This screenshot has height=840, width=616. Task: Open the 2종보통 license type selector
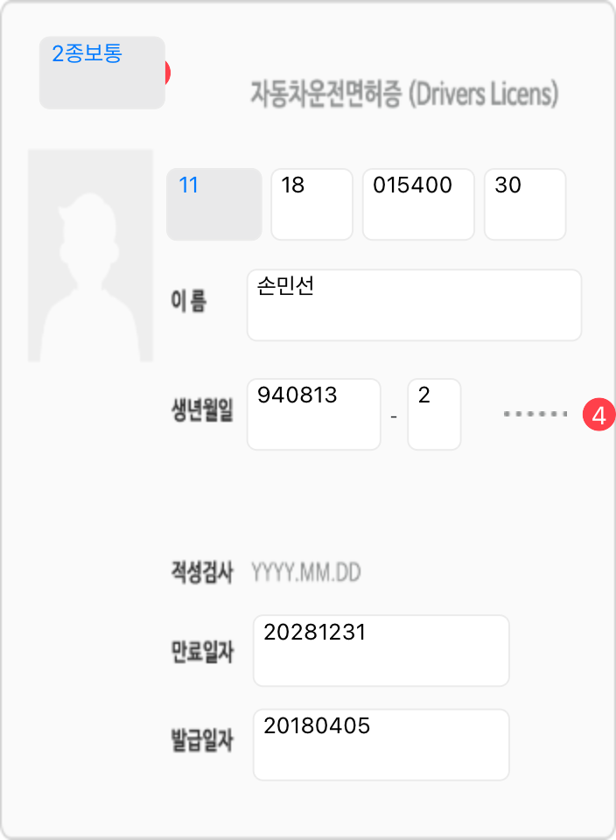pyautogui.click(x=102, y=73)
